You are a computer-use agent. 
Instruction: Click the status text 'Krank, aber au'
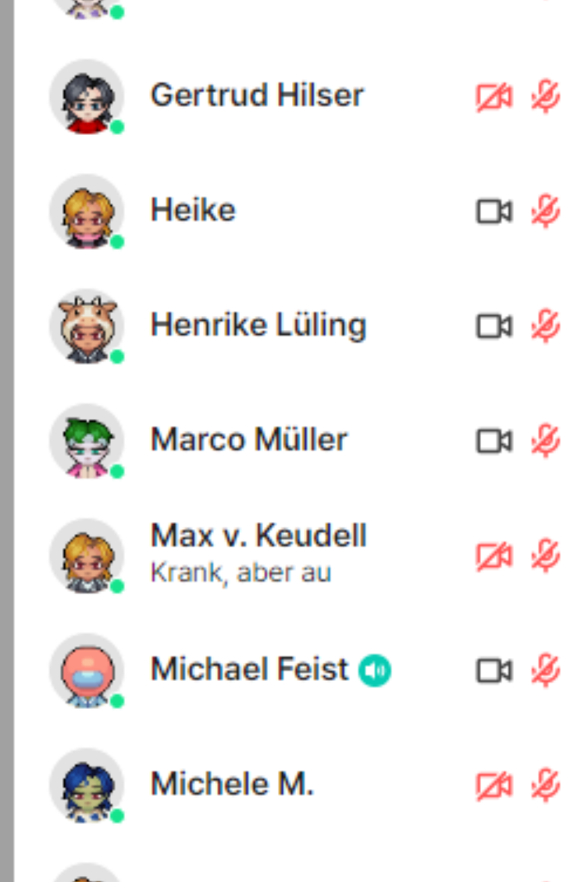[241, 573]
